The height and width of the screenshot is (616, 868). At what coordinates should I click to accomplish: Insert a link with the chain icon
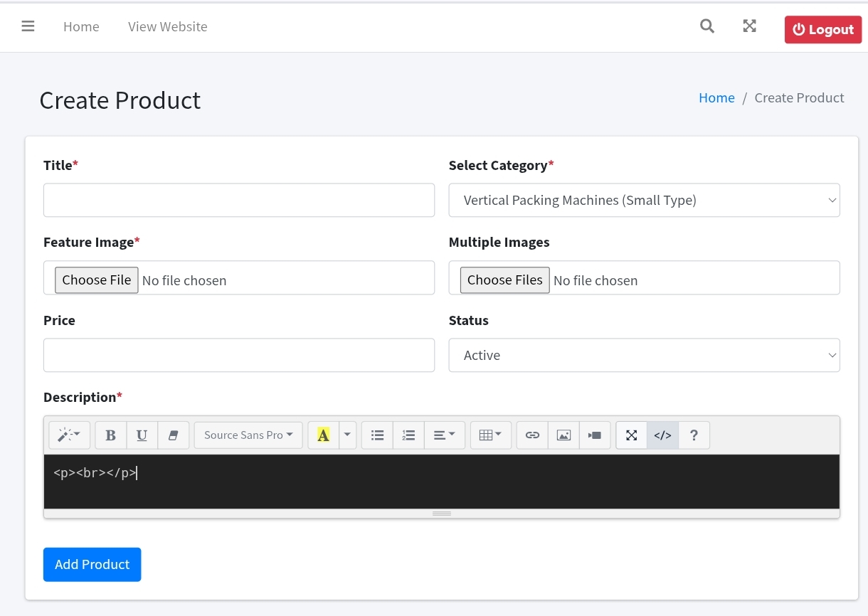click(532, 435)
